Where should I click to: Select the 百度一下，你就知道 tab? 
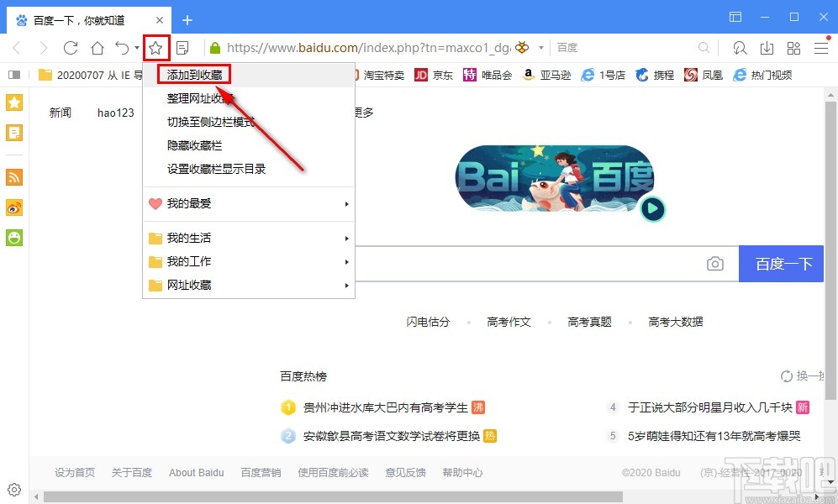[x=90, y=20]
